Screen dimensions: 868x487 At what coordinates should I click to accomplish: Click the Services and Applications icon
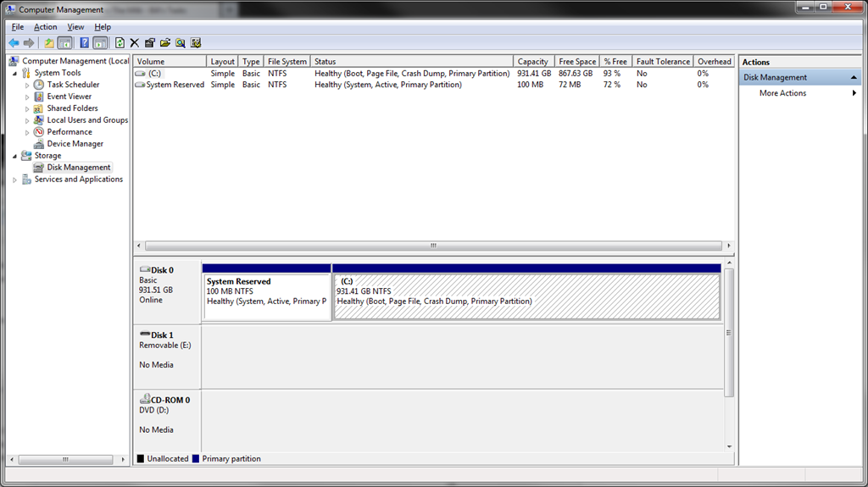[x=26, y=180]
